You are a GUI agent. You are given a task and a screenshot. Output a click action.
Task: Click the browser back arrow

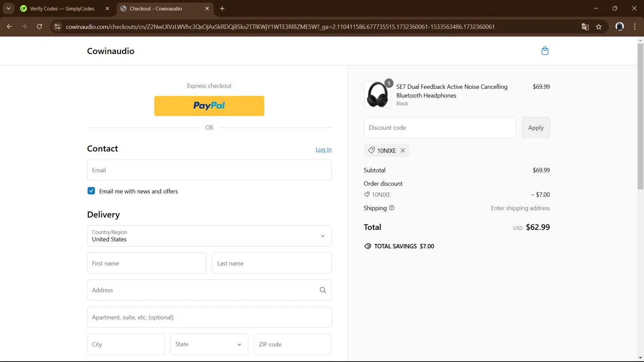(9, 27)
